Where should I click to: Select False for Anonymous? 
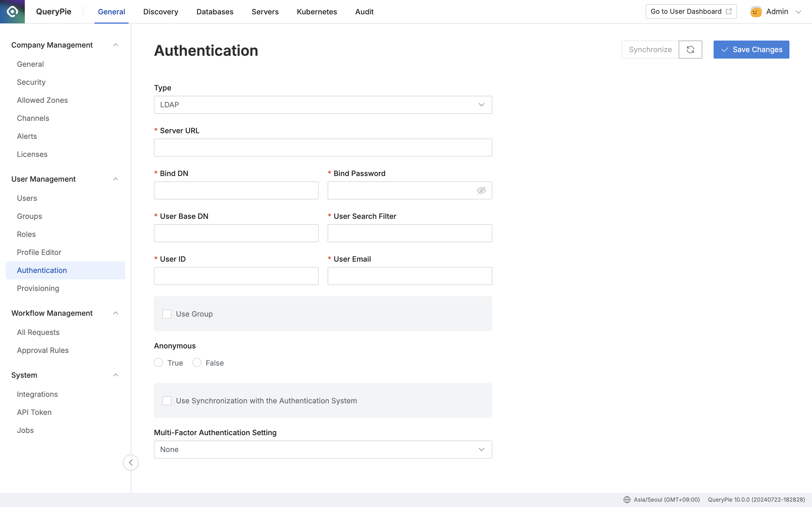coord(197,363)
